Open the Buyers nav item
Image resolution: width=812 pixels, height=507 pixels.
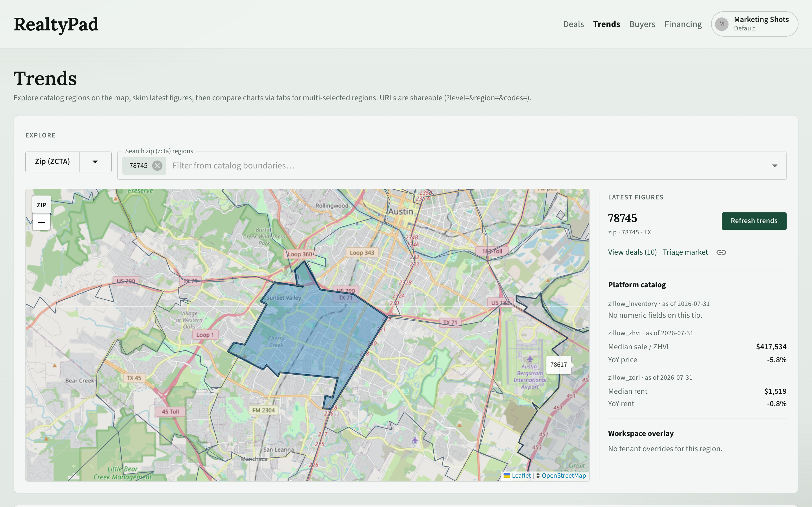pyautogui.click(x=642, y=24)
